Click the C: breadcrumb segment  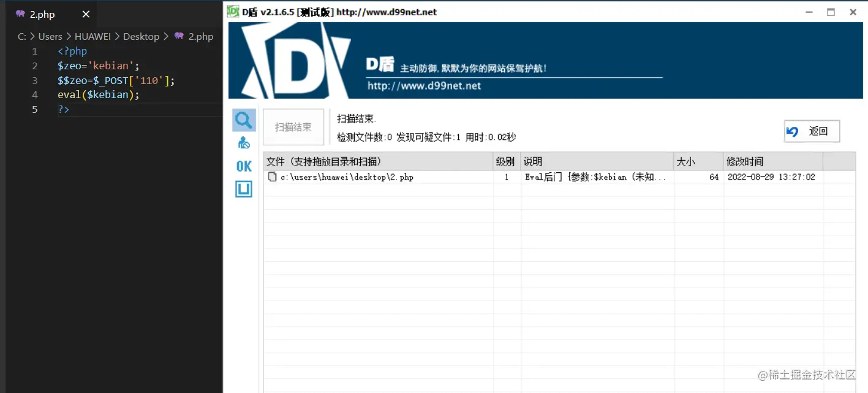pos(22,36)
